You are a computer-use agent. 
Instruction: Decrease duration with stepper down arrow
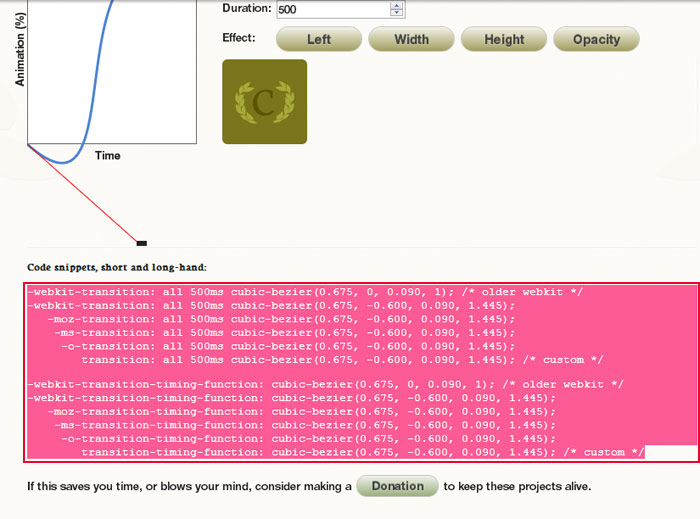click(x=396, y=12)
